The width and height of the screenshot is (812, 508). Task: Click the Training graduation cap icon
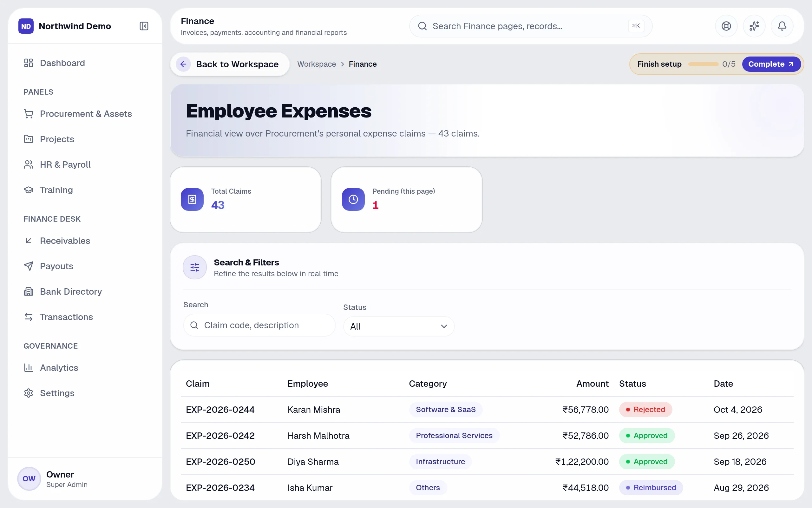pos(29,190)
